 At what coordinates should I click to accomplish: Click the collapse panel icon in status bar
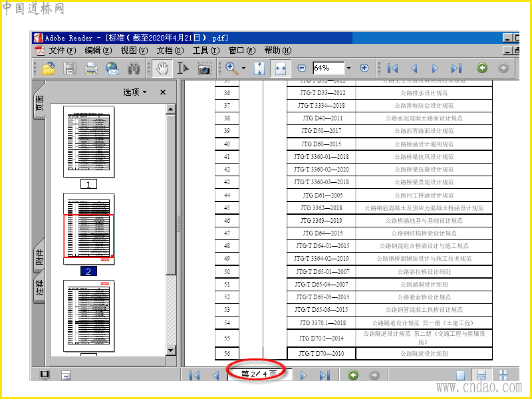point(66,375)
